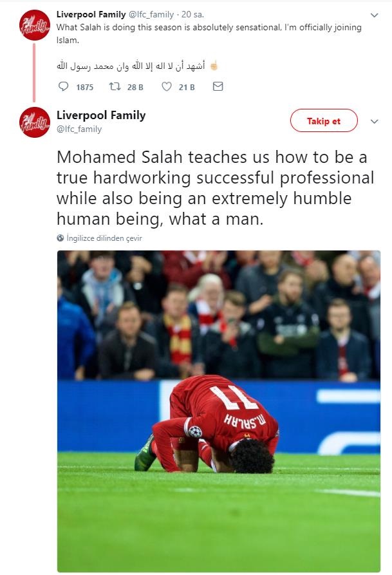
Task: Open Liverpool Family name on main tweet
Action: pos(101,115)
